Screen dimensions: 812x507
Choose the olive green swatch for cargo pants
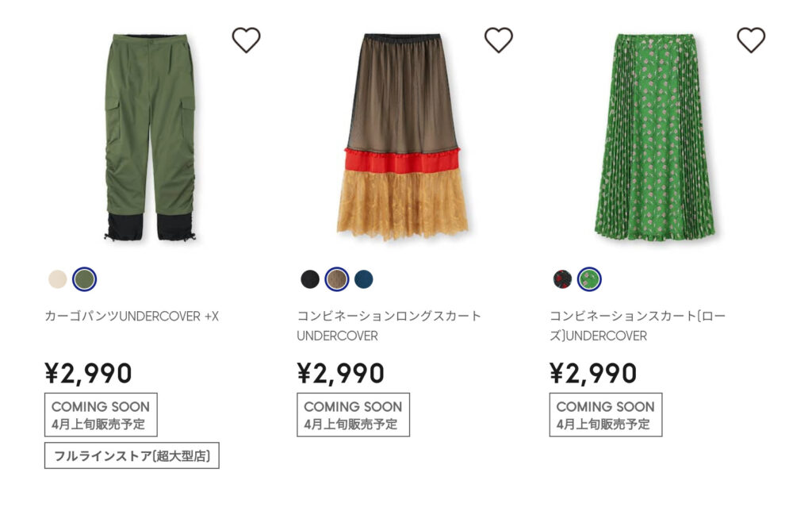pyautogui.click(x=84, y=279)
